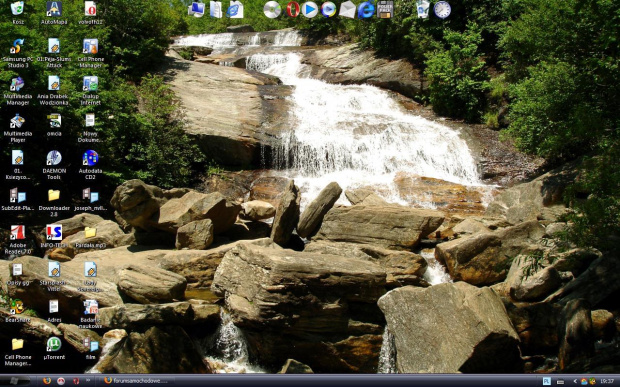Screen dimensions: 620x387
Task: Click the Start button on taskbar
Action: [x=15, y=381]
